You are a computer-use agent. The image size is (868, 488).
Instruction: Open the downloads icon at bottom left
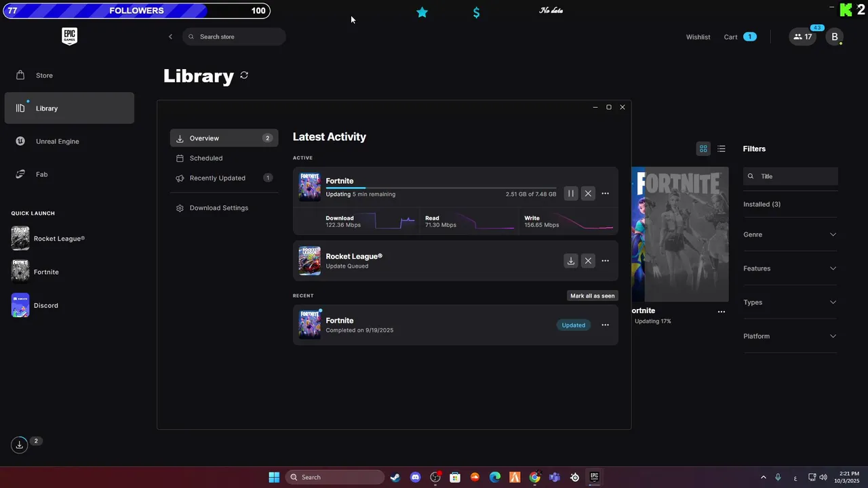click(x=20, y=445)
